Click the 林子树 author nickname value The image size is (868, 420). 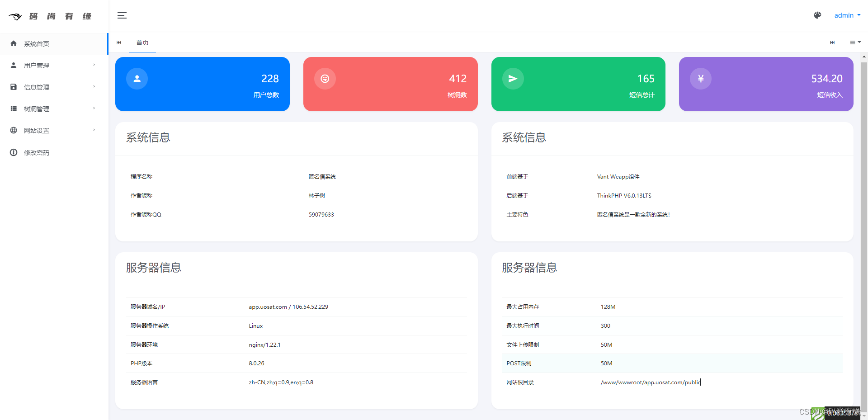tap(317, 196)
